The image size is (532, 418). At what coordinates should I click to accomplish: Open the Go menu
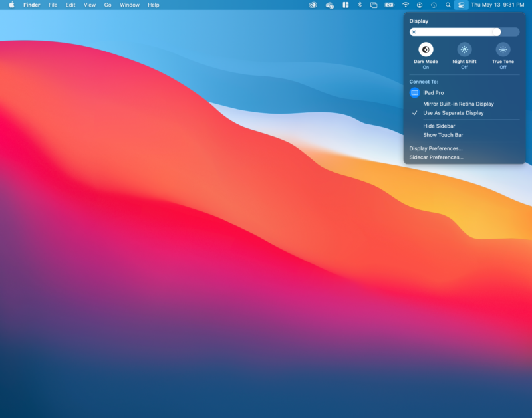108,5
